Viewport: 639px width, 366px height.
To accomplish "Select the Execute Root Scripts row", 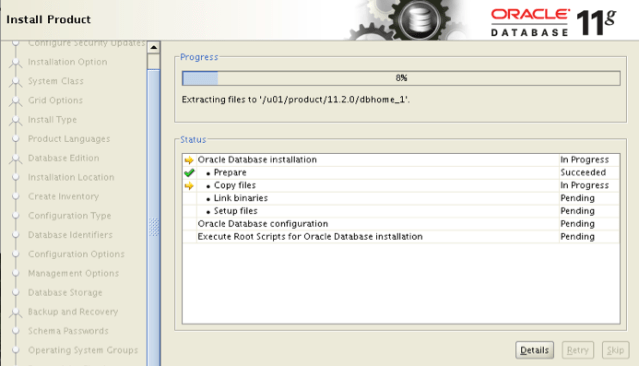I will coord(401,237).
